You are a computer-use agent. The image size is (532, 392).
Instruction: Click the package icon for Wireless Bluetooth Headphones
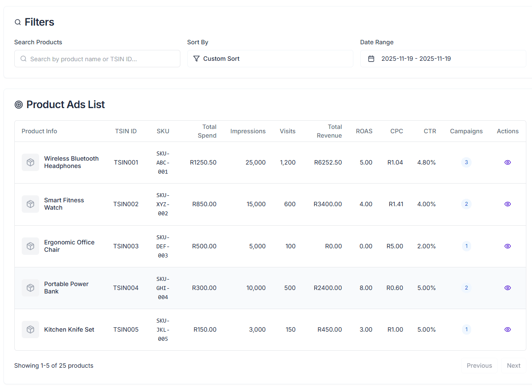coord(30,162)
